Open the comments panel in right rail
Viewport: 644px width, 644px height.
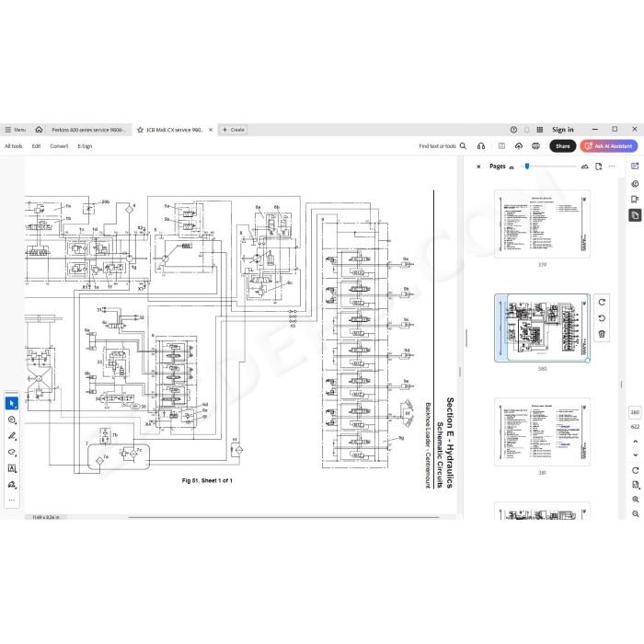(635, 184)
